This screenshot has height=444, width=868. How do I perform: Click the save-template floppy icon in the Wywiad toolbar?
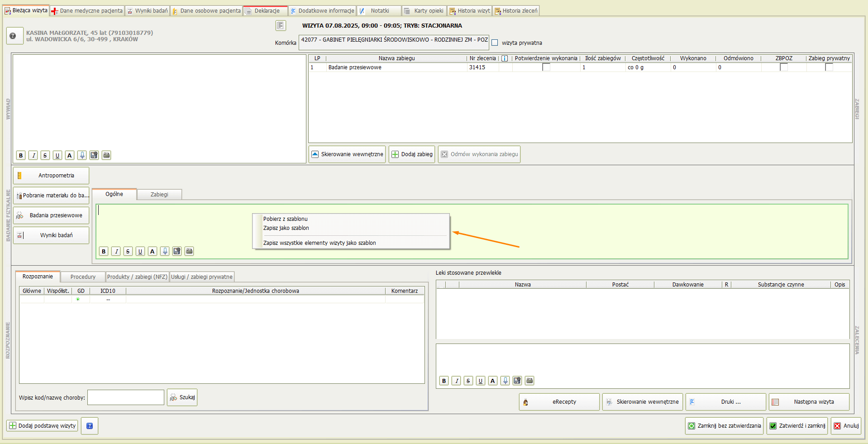(x=94, y=155)
